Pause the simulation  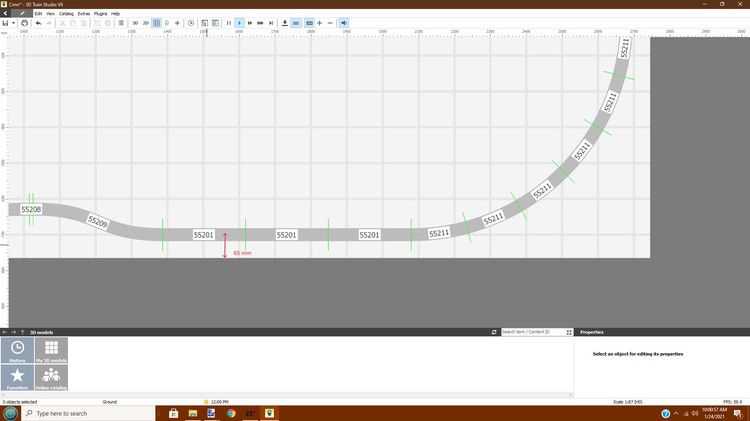pos(229,23)
